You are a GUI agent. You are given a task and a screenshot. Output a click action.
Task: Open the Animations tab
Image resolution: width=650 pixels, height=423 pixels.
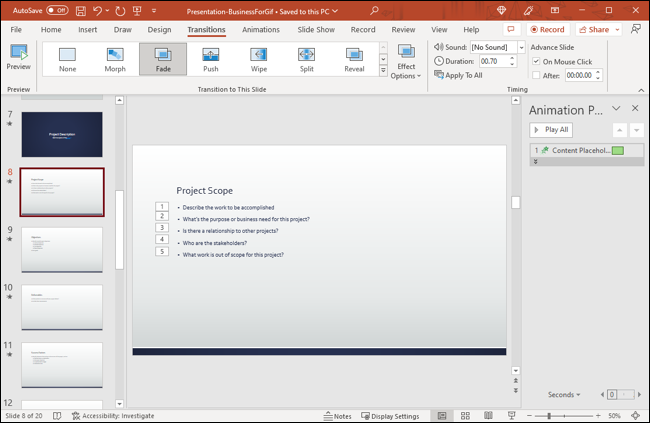tap(261, 29)
